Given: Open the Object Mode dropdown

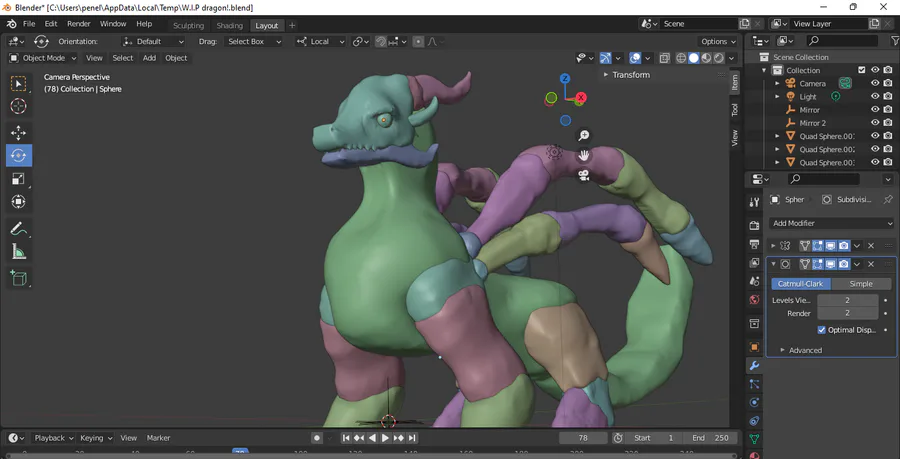Looking at the screenshot, I should pyautogui.click(x=42, y=58).
